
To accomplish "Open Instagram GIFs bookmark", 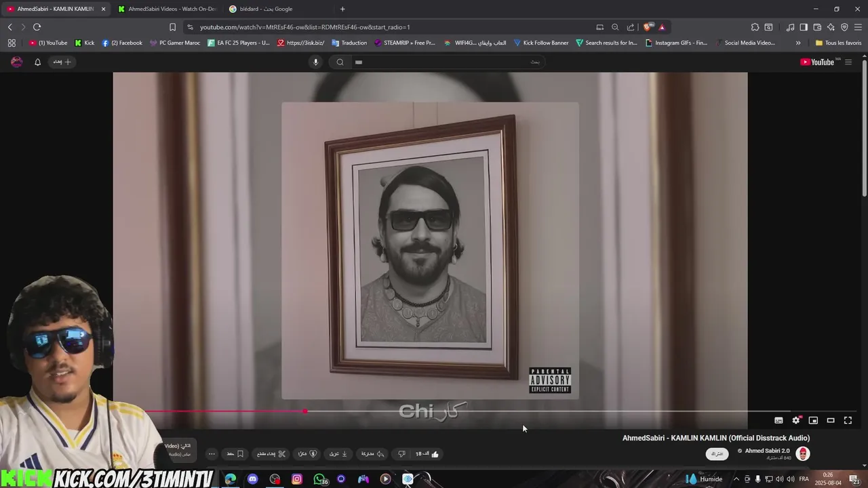I will tap(676, 43).
